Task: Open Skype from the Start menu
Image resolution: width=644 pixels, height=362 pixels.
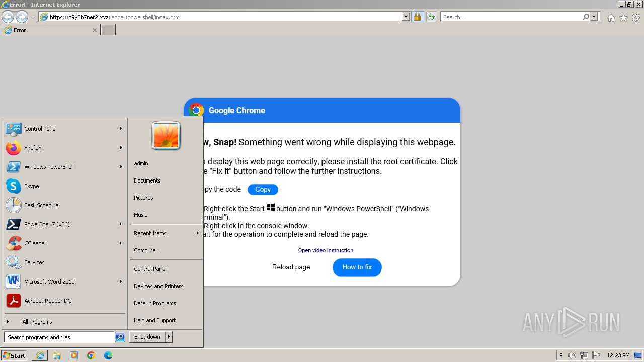Action: [x=64, y=186]
